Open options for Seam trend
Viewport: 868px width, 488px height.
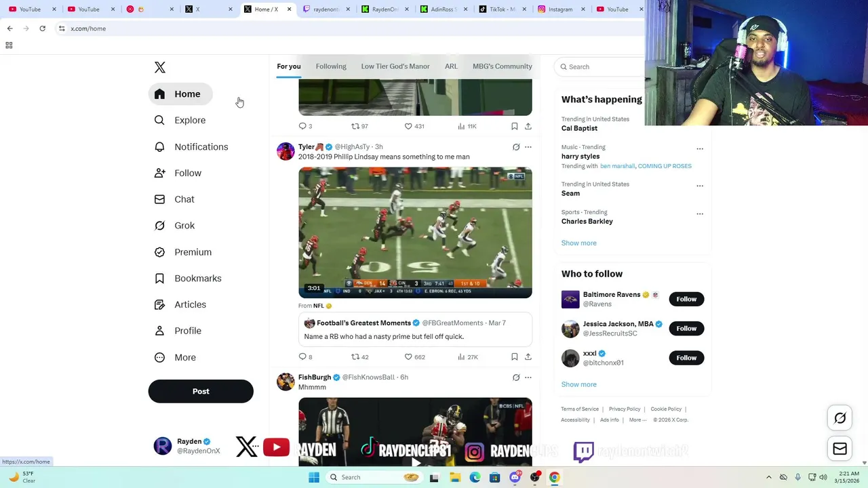click(700, 186)
